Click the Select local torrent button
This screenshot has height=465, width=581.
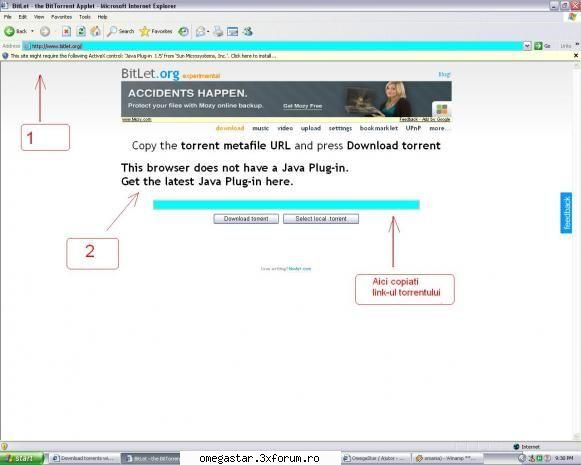pos(321,219)
